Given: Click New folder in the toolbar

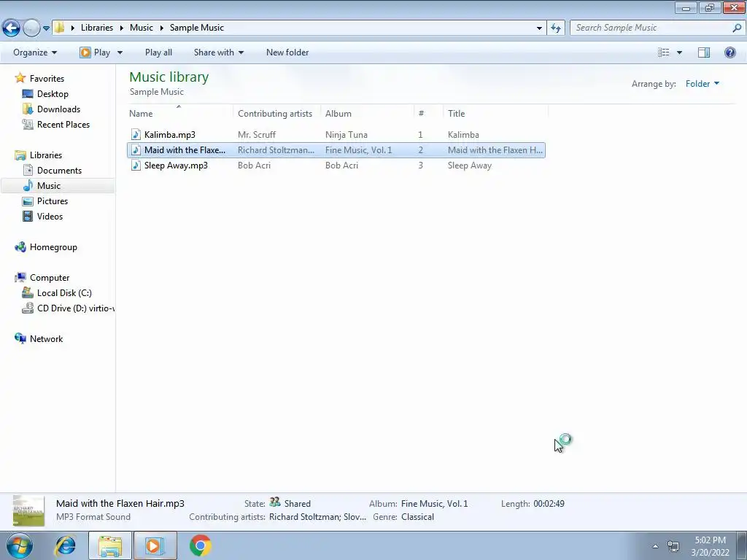Looking at the screenshot, I should point(287,52).
